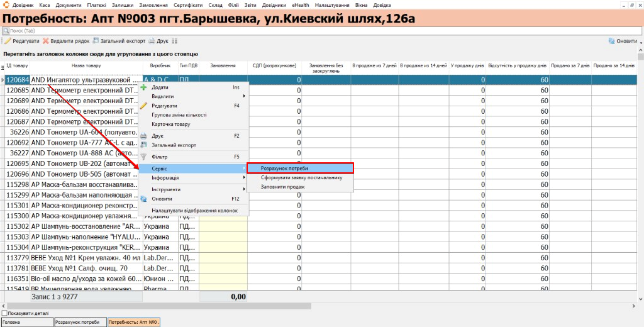The height and width of the screenshot is (327, 644).
Task: Click the pencil icon of Редагувати menu entry
Action: coord(143,106)
